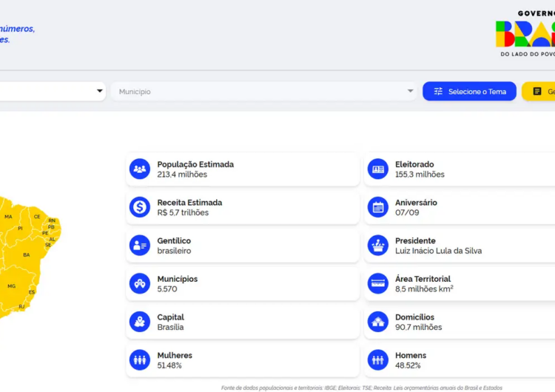
Task: Expand the state selector dropdown arrow
Action: [100, 92]
